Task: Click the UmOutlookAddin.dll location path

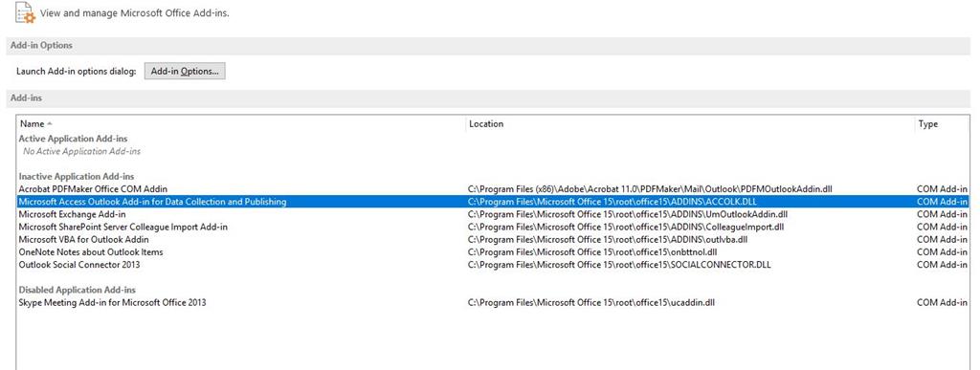Action: tap(628, 214)
